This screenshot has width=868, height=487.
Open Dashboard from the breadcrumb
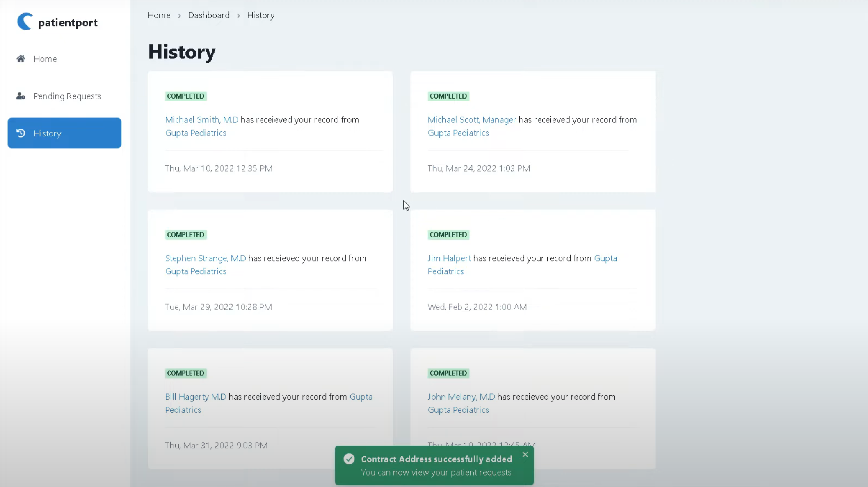click(x=209, y=15)
